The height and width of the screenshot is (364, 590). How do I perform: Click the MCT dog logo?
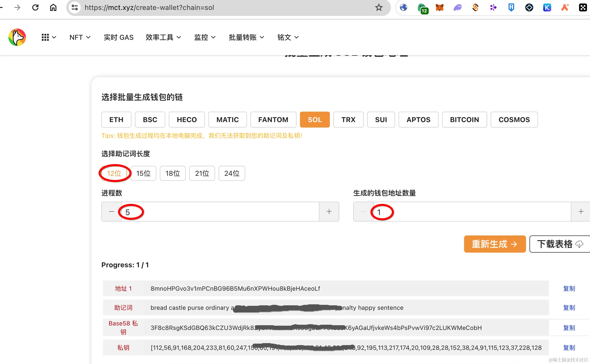[17, 37]
